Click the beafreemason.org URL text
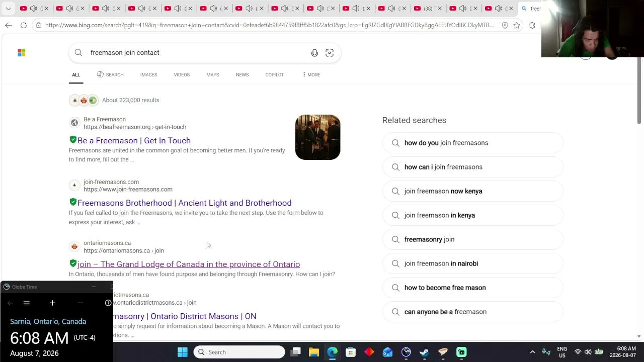The image size is (644, 362). 135,127
